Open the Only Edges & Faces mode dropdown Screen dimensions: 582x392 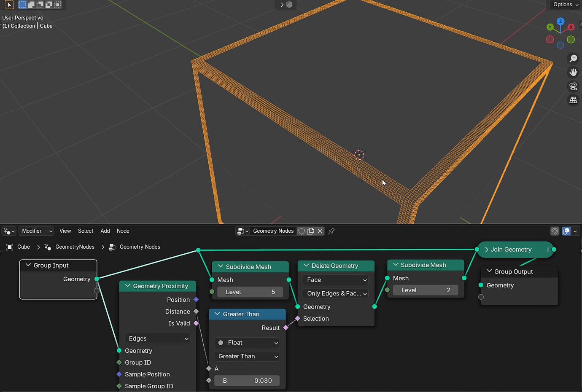336,293
